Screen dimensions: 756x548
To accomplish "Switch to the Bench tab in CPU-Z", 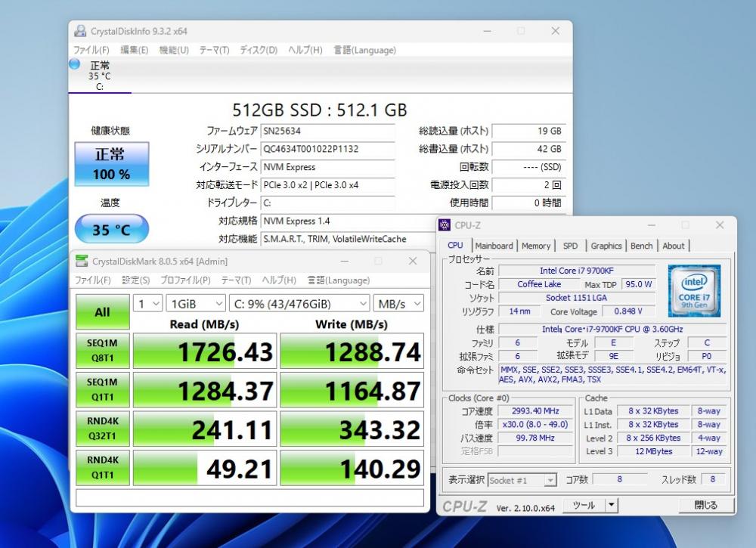I will tap(641, 246).
